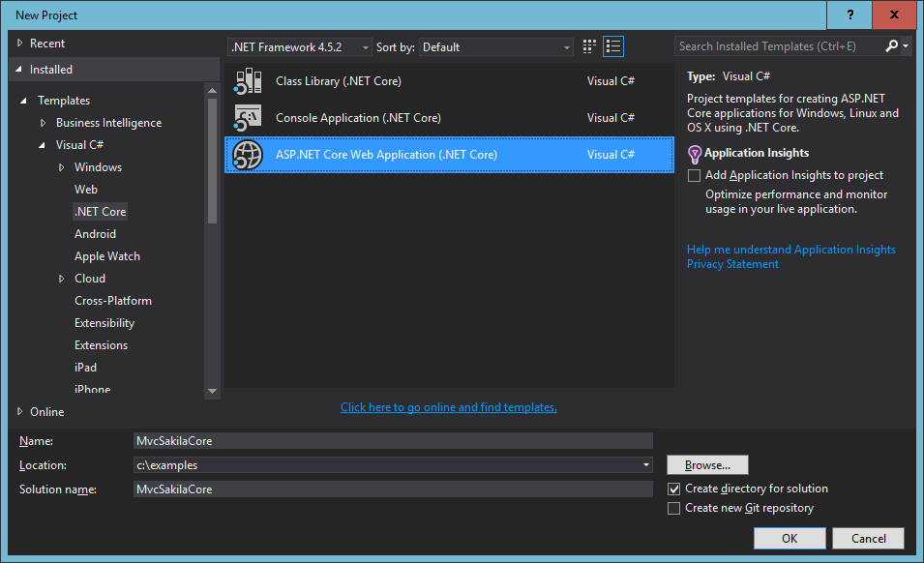Open the Location path dropdown arrow

click(x=646, y=464)
